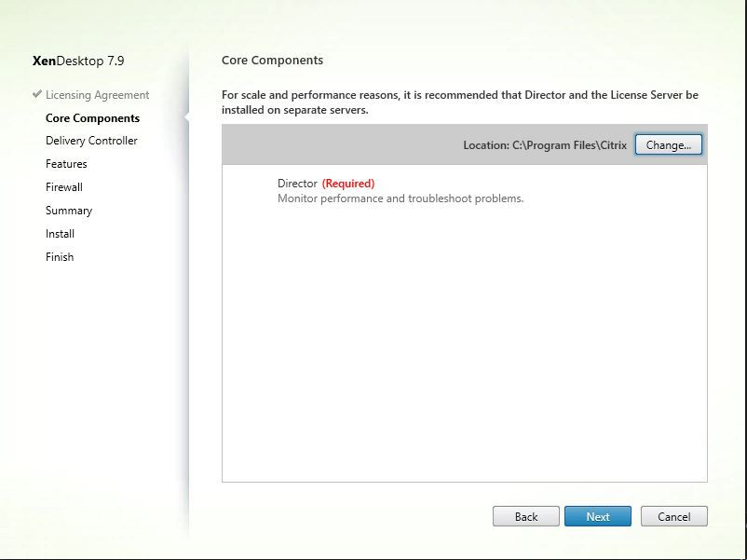
Task: Cancel the XenDesktop installation
Action: pyautogui.click(x=674, y=516)
